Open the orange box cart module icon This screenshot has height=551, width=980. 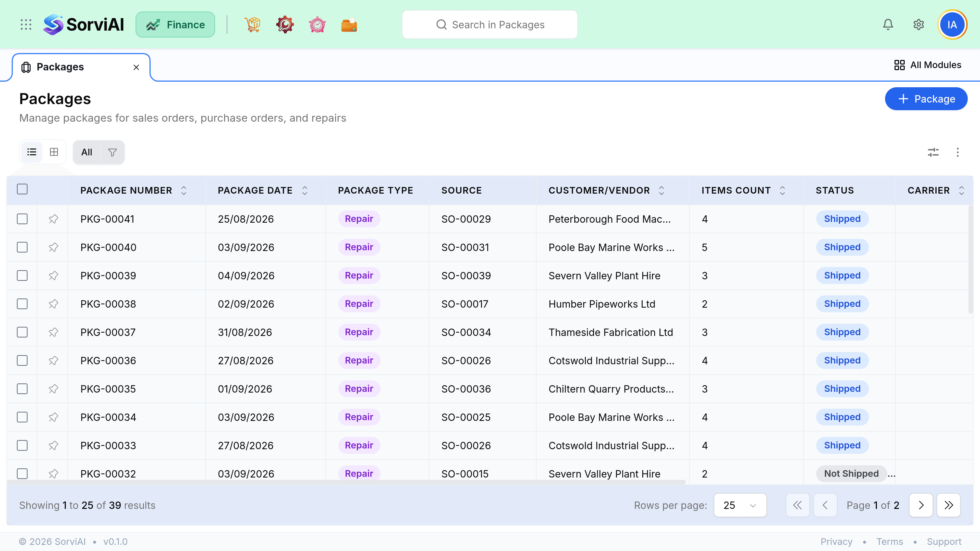click(x=252, y=25)
